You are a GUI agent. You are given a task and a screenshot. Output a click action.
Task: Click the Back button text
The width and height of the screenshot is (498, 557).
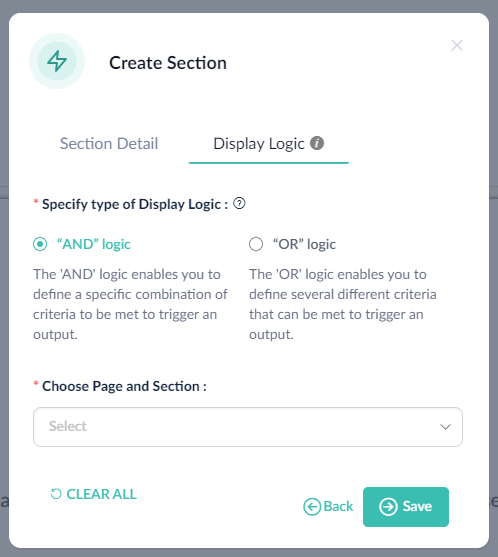[x=338, y=506]
